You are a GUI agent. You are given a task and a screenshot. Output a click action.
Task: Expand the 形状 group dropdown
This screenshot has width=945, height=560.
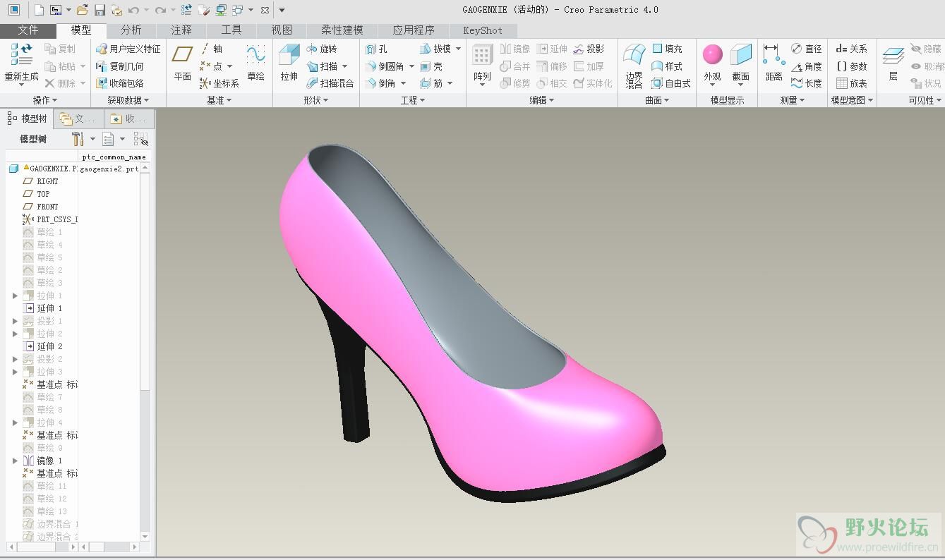click(x=315, y=100)
